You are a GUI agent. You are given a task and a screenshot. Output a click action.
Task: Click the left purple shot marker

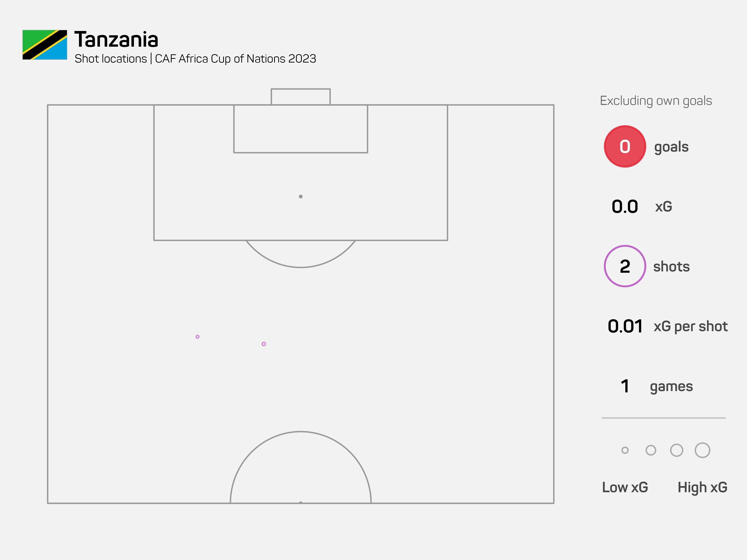coord(198,337)
